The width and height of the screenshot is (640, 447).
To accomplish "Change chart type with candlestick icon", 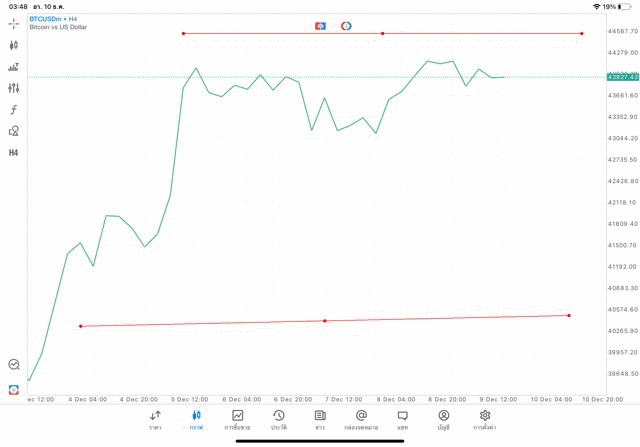I will [x=14, y=45].
